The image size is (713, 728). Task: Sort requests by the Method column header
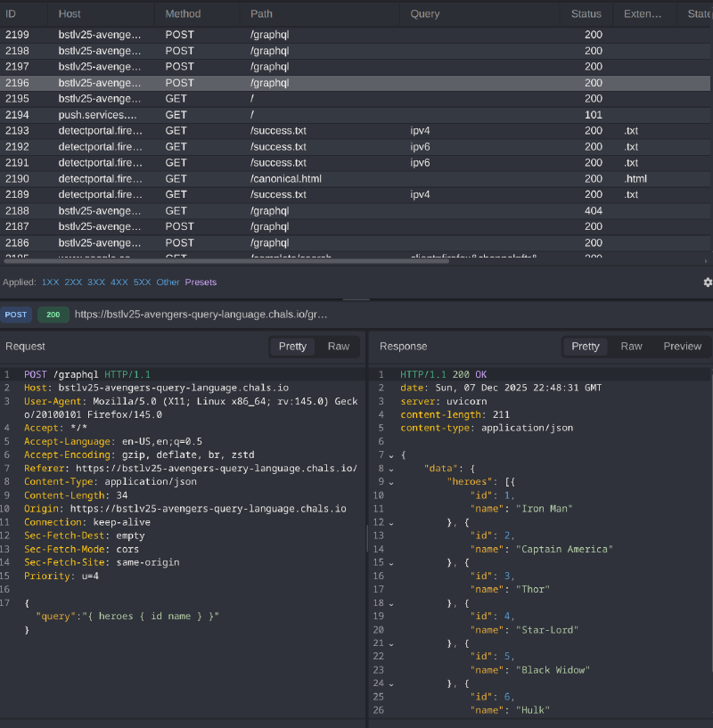tap(183, 14)
